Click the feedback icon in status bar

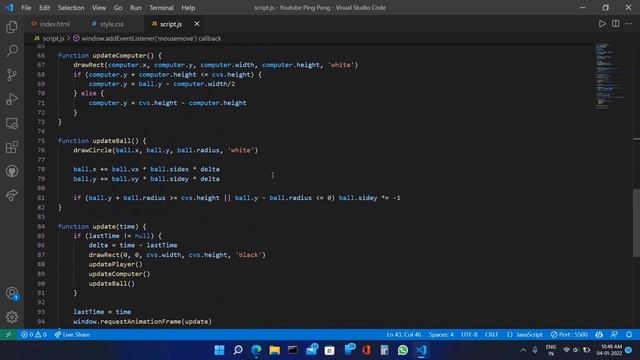coord(614,334)
